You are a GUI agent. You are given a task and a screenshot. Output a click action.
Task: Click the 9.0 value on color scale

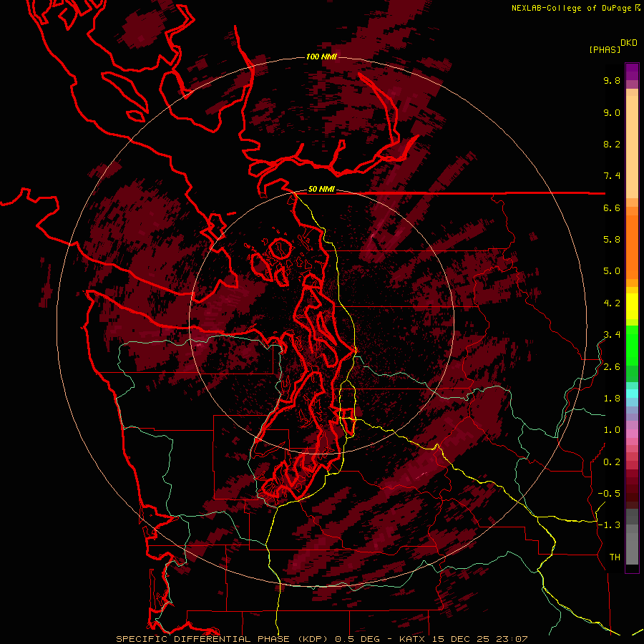tap(612, 113)
